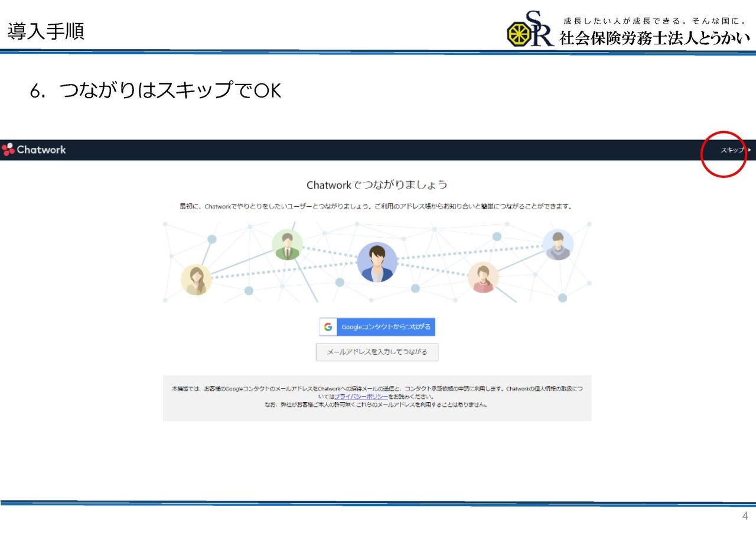Click the slogan 成長したい人が成長できる
The image size is (756, 535).
click(x=656, y=21)
